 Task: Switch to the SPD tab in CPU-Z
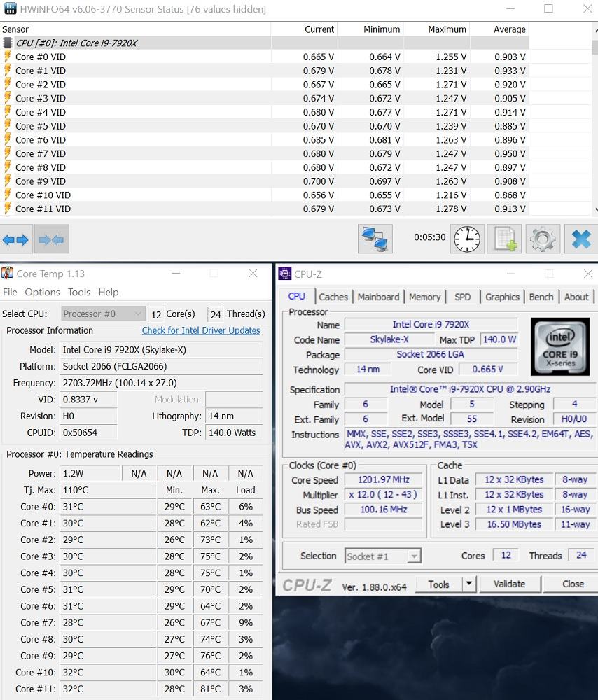(x=462, y=297)
